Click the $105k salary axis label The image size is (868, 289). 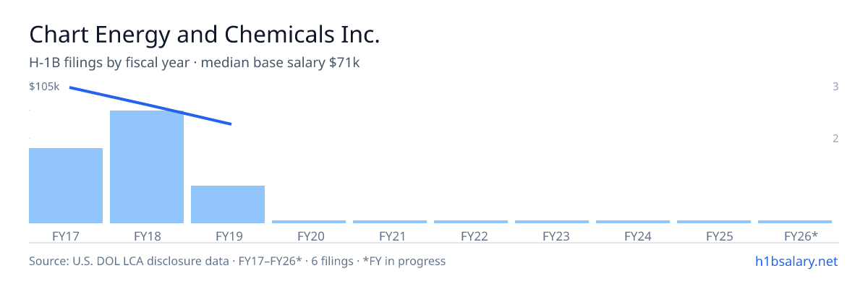pyautogui.click(x=44, y=87)
